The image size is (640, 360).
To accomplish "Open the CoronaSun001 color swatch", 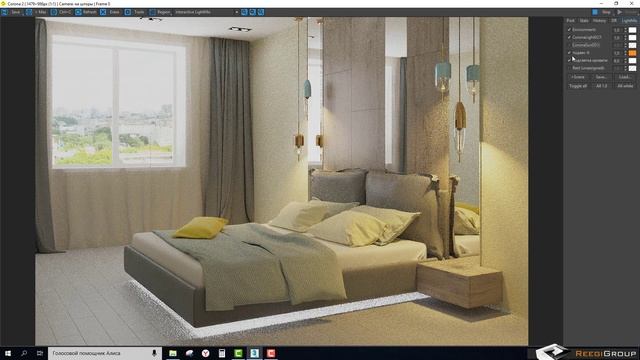I will (632, 45).
